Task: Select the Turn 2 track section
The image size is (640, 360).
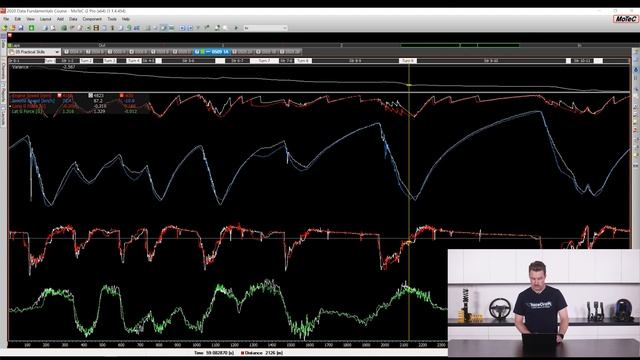Action: [86, 61]
